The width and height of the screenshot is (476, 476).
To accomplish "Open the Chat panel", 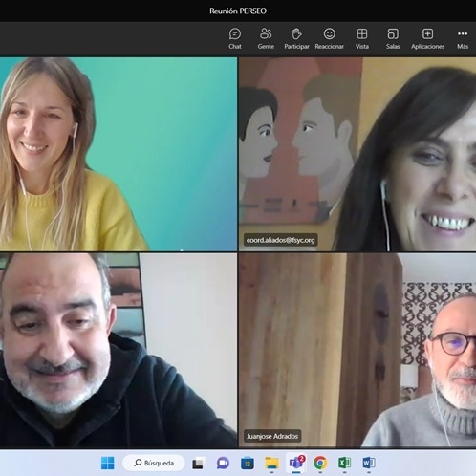I will coord(235,38).
